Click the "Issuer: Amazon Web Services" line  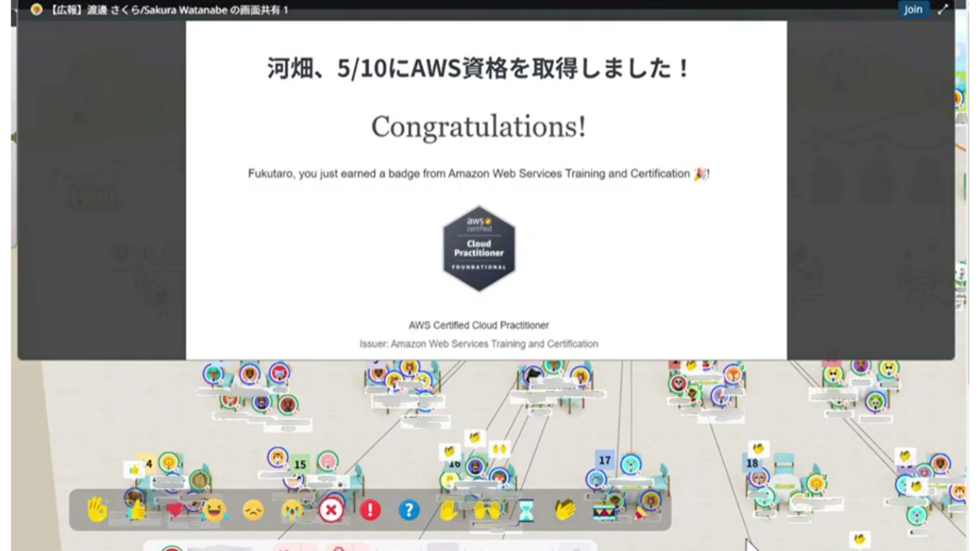click(x=479, y=344)
